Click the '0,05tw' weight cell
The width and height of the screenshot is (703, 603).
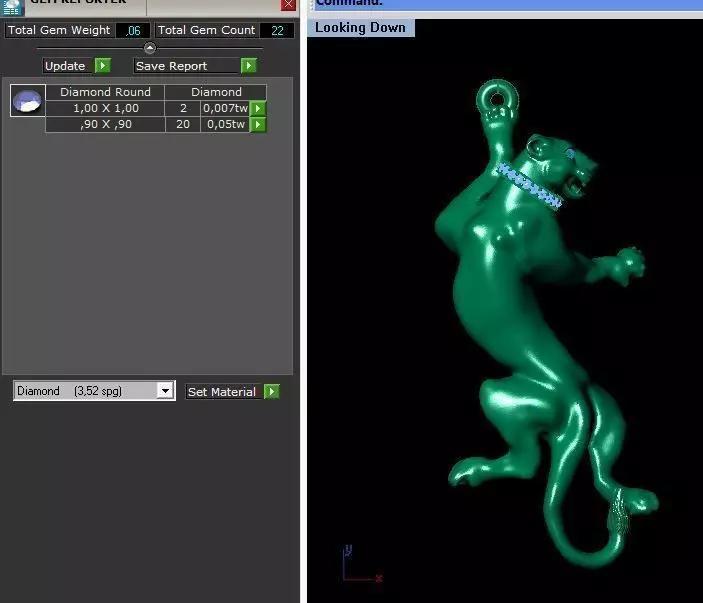[225, 124]
